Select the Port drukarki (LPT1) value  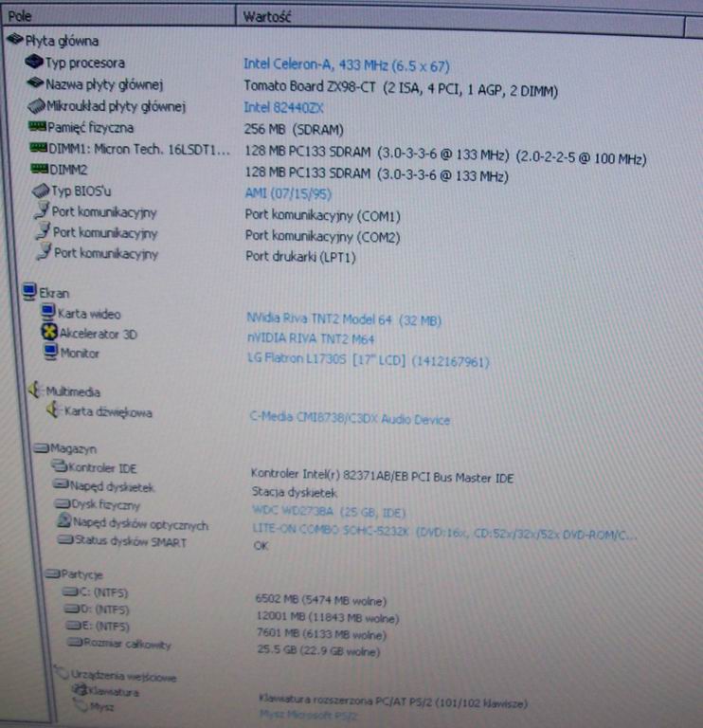[x=300, y=257]
